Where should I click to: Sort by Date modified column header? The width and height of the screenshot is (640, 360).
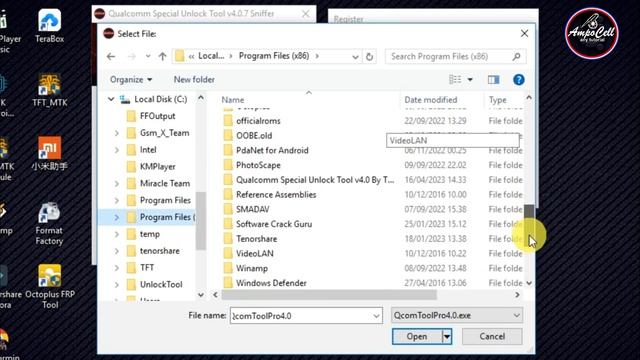(x=431, y=100)
